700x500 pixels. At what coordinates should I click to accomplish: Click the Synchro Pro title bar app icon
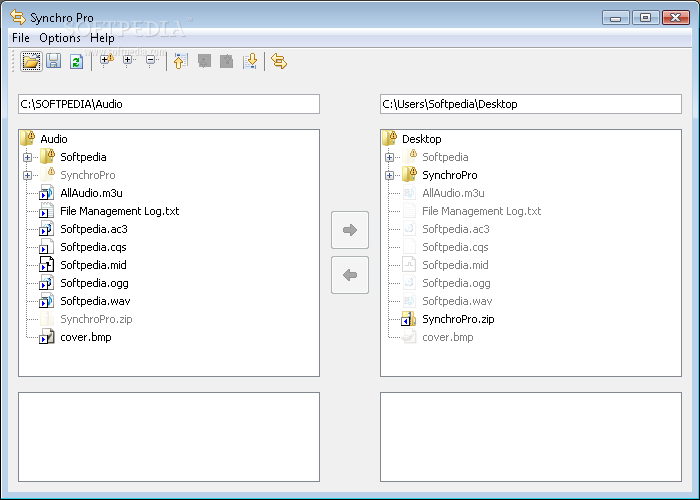[18, 17]
